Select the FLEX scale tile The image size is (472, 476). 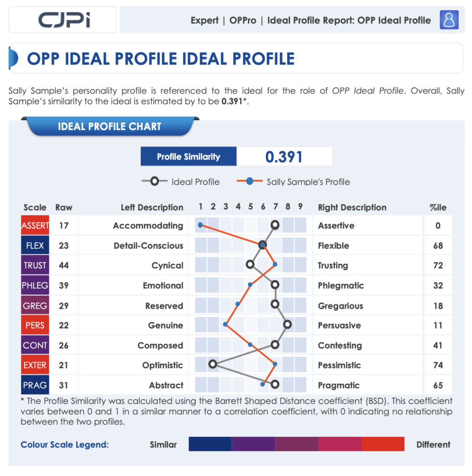(35, 245)
